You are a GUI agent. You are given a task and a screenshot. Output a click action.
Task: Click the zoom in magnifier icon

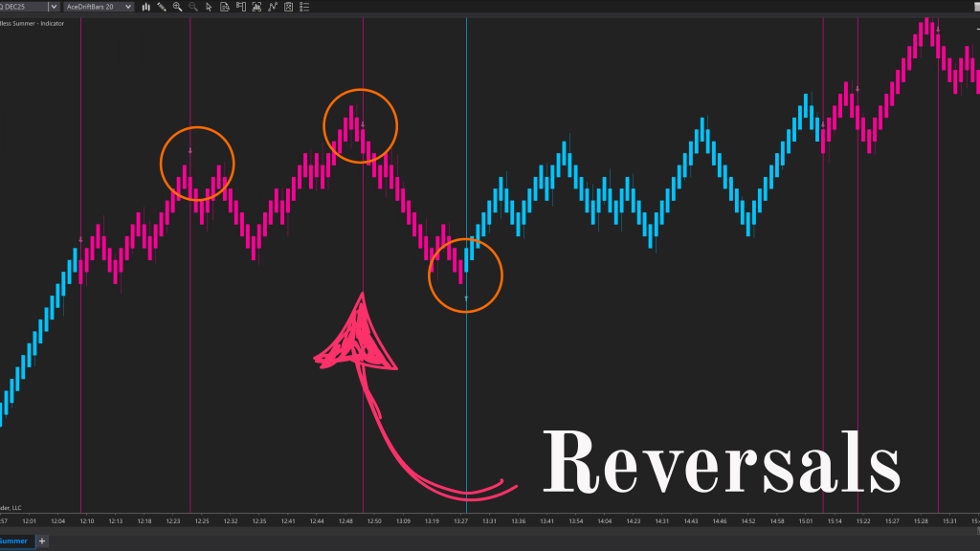pos(177,7)
